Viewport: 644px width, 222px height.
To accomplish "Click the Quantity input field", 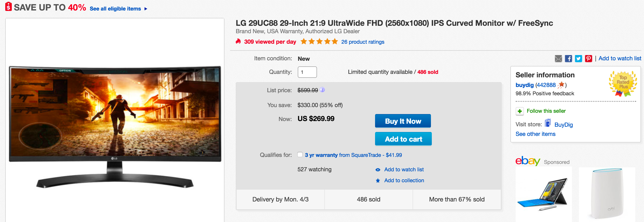I will click(307, 72).
